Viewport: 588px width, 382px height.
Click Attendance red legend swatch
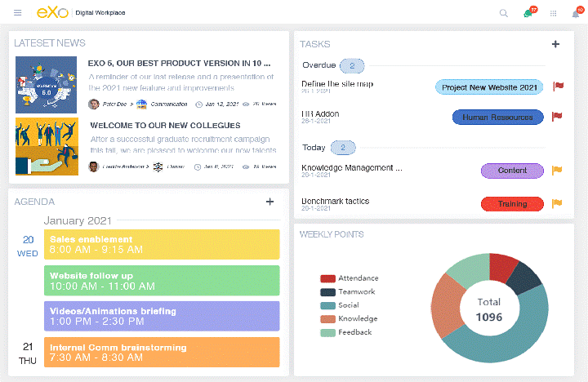pyautogui.click(x=327, y=278)
